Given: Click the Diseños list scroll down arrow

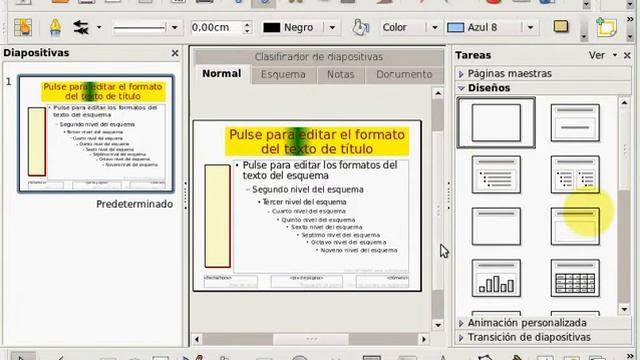Looking at the screenshot, I should pos(624,309).
